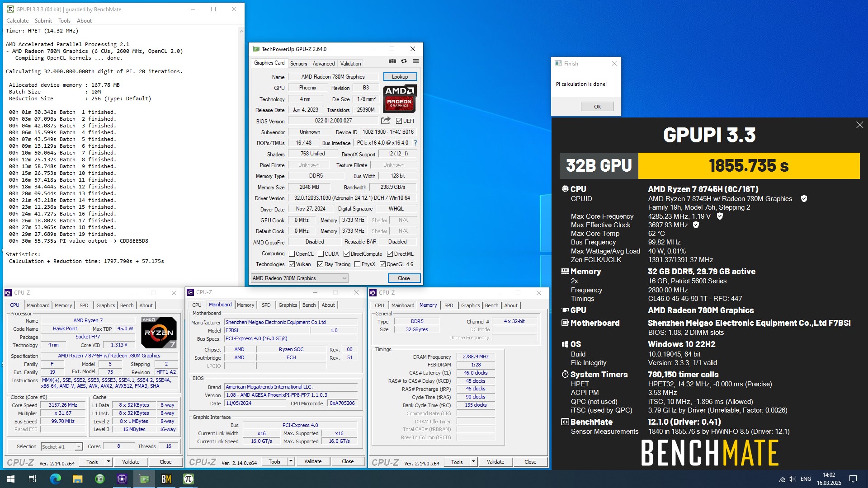
Task: Click the Bus Interface question mark icon
Action: click(415, 143)
